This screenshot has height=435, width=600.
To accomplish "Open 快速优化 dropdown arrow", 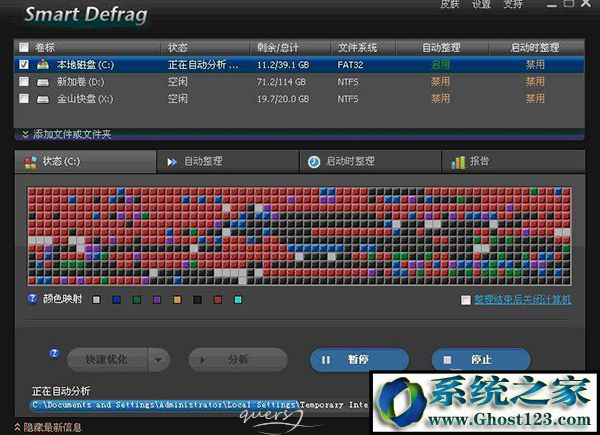I will [x=158, y=360].
